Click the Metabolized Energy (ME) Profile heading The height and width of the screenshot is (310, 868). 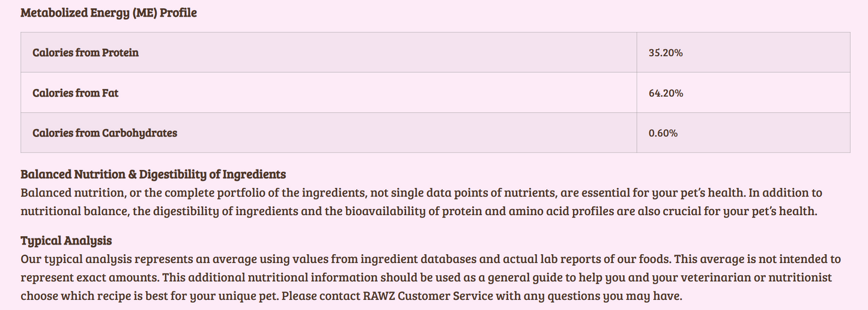109,13
